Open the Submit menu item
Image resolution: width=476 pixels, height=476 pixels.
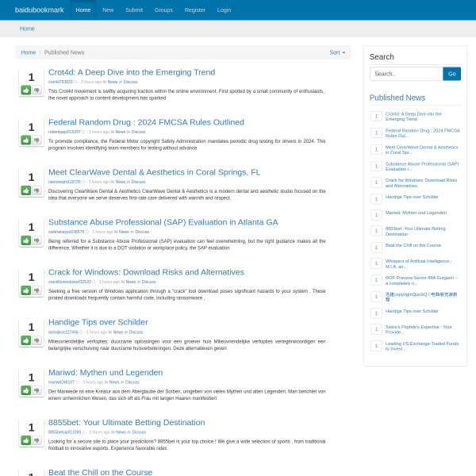click(134, 10)
